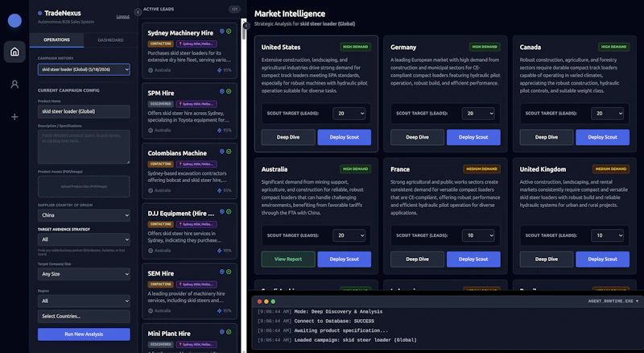Click the Logout link
Screen dimensions: 644x353
pos(123,16)
